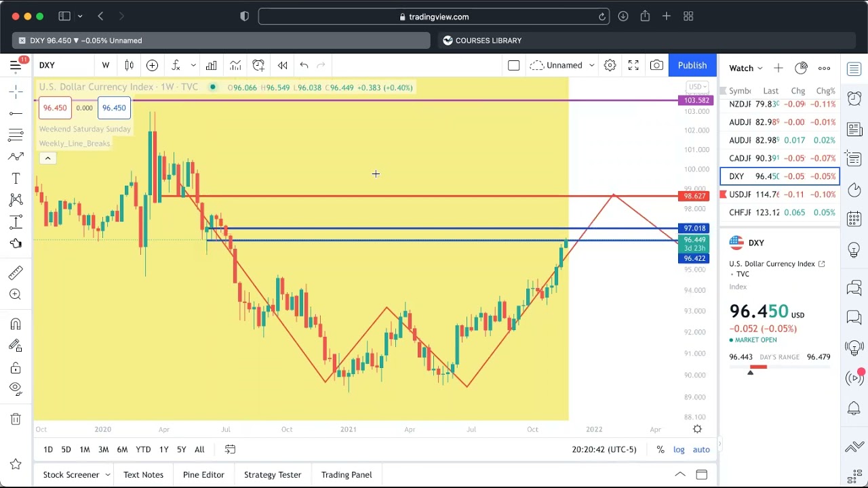Select the YTD date range
Viewport: 868px width, 488px height.
click(143, 449)
